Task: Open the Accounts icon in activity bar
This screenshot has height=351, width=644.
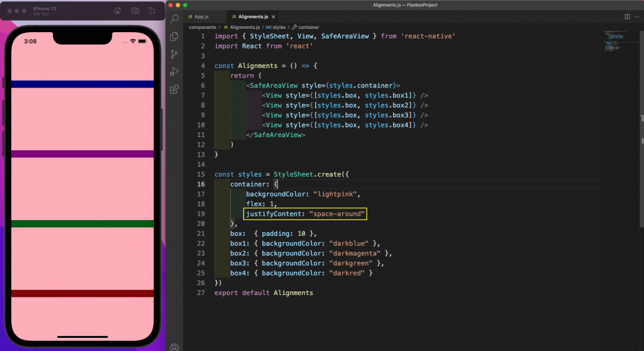Action: 174,347
